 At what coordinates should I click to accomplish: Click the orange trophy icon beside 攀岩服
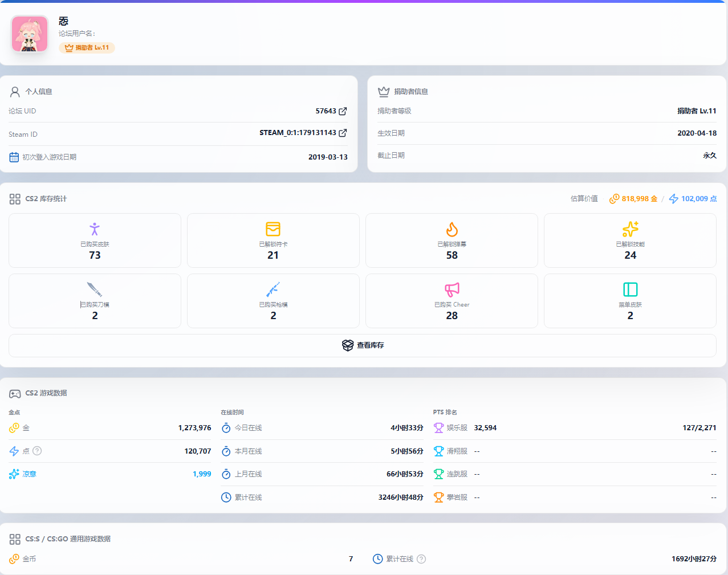click(438, 497)
